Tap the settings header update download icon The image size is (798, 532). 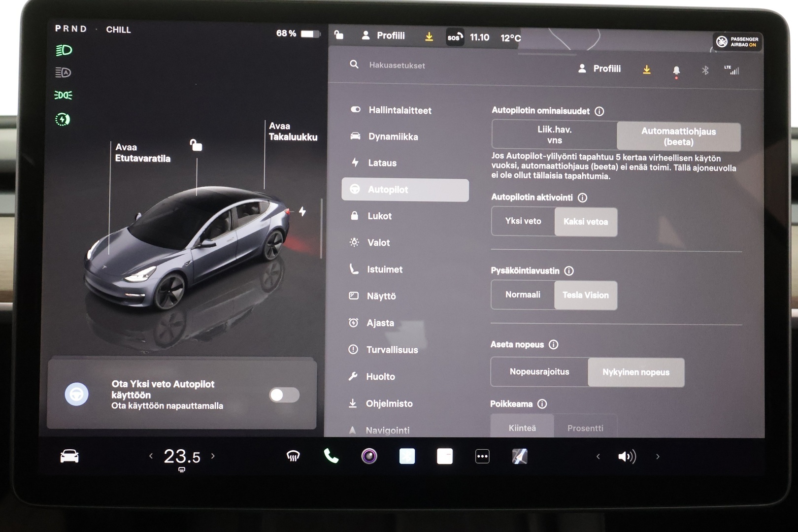[647, 70]
